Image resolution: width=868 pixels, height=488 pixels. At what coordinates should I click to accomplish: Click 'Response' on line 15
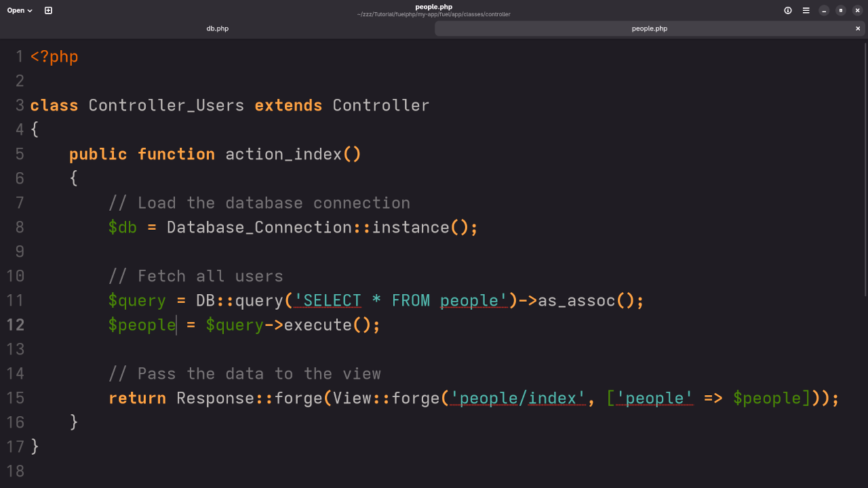click(215, 398)
